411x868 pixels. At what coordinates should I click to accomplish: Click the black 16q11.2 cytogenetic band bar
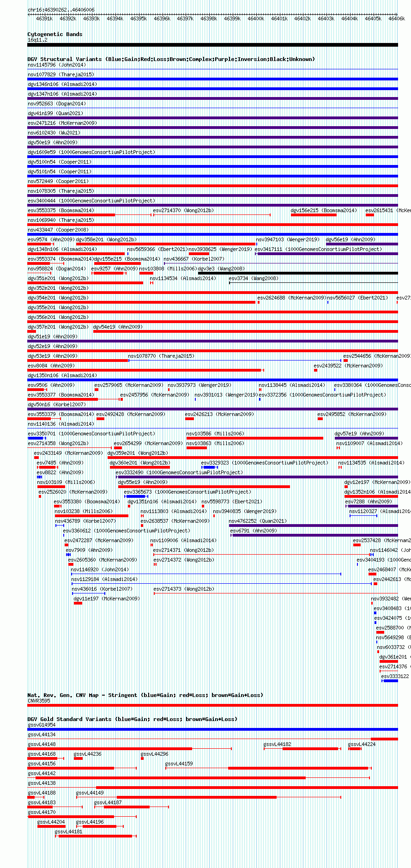(x=212, y=45)
